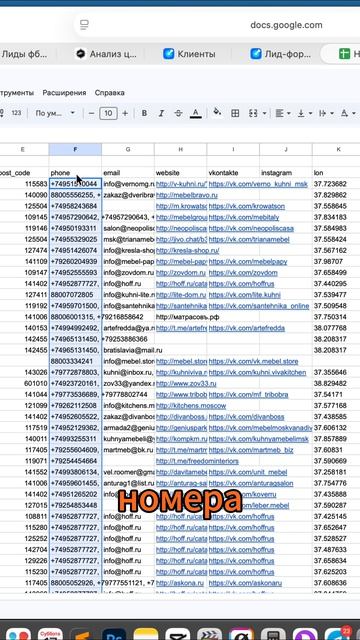Toggle bold formatting in the Sheets toolbar
Screen dimensions: 360x640
[x=144, y=113]
